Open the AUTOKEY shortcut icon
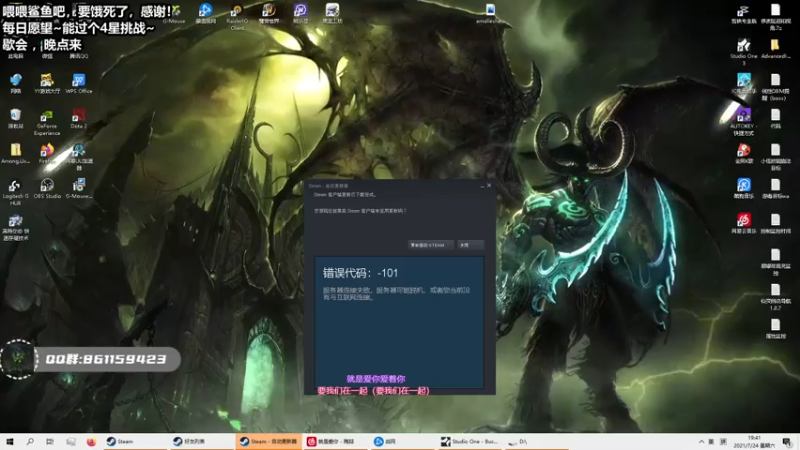This screenshot has height=450, width=800. tap(743, 122)
